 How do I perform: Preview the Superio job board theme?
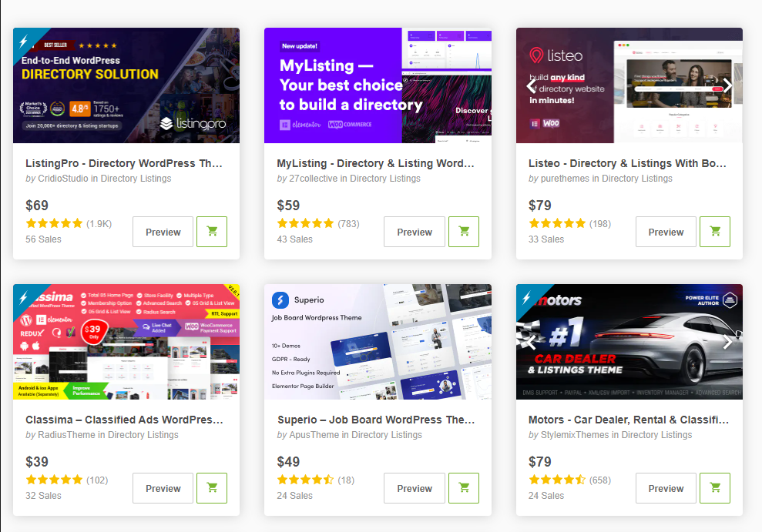[x=415, y=488]
